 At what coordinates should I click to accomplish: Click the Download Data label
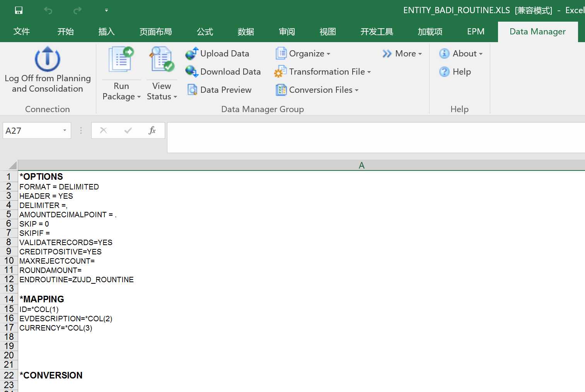click(x=230, y=72)
